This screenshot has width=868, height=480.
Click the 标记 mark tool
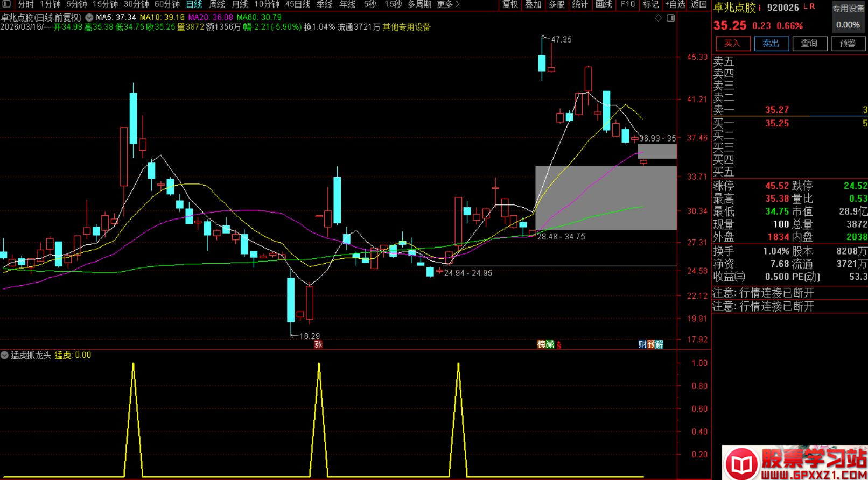click(650, 4)
